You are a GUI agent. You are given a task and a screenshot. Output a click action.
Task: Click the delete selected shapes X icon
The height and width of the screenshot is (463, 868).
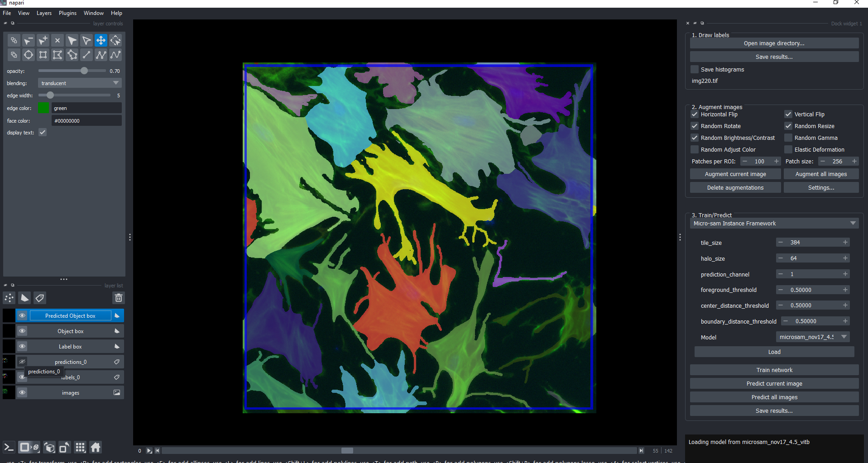[58, 40]
